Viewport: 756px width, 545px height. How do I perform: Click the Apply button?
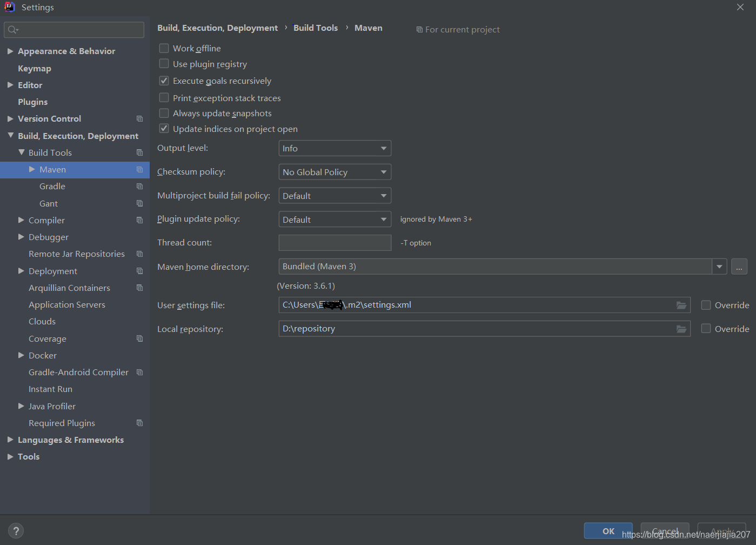click(722, 531)
